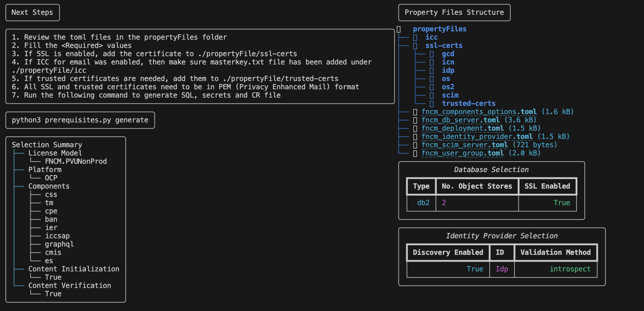
Task: Click the propertyFiles root folder icon
Action: [399, 29]
